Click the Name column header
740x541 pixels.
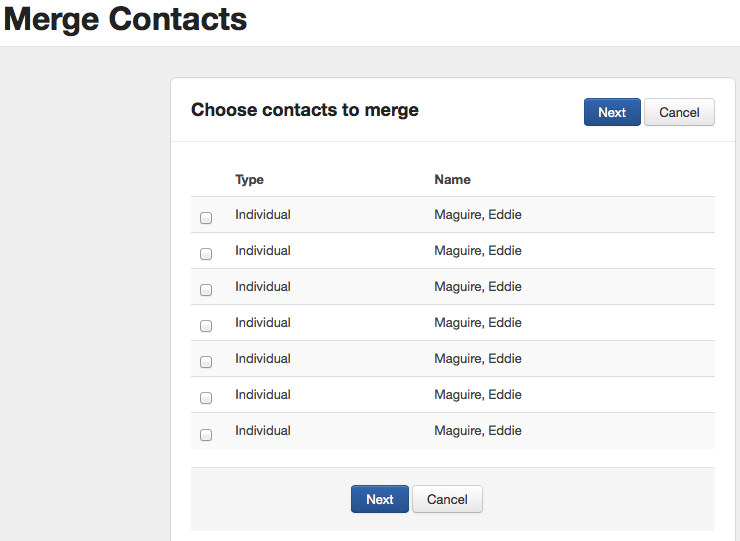[x=452, y=180]
